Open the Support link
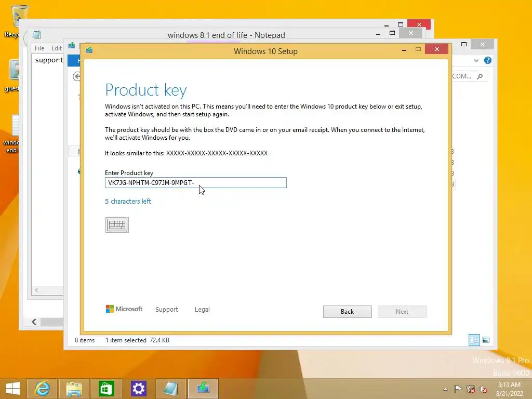532x399 pixels. tap(167, 310)
